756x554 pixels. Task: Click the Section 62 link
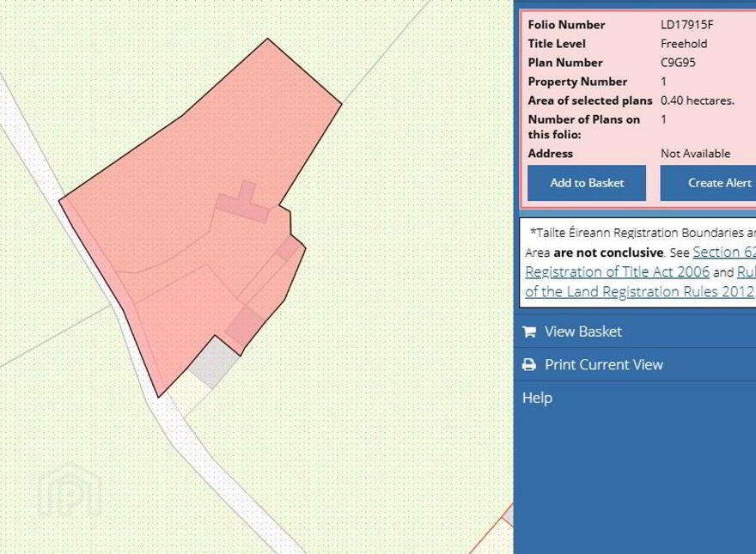(x=724, y=253)
